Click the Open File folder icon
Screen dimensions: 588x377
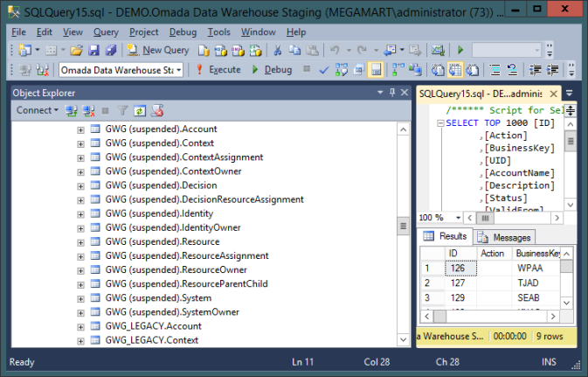click(76, 50)
